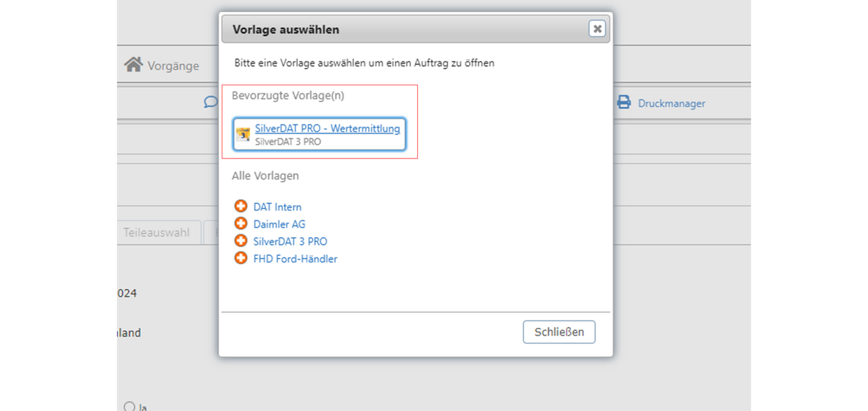The height and width of the screenshot is (411, 868).
Task: Click SilverDAT 3 PRO under Alle Vorlagen
Action: click(x=290, y=241)
